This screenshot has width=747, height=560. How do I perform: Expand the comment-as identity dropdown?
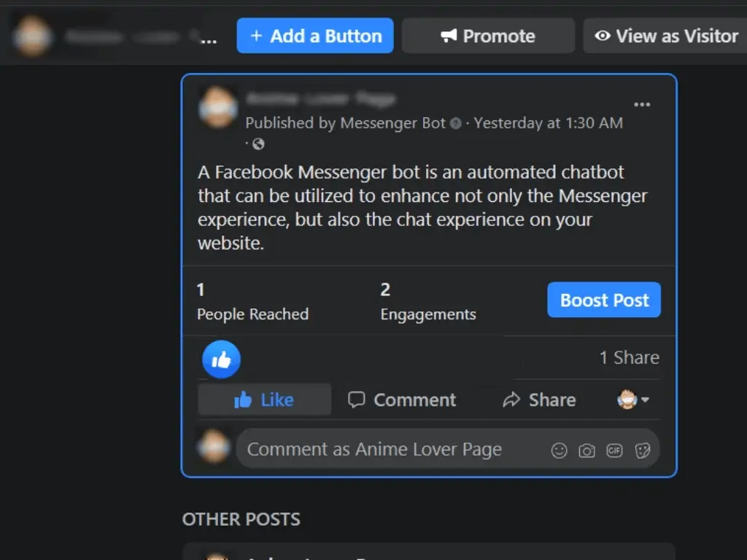(x=633, y=399)
